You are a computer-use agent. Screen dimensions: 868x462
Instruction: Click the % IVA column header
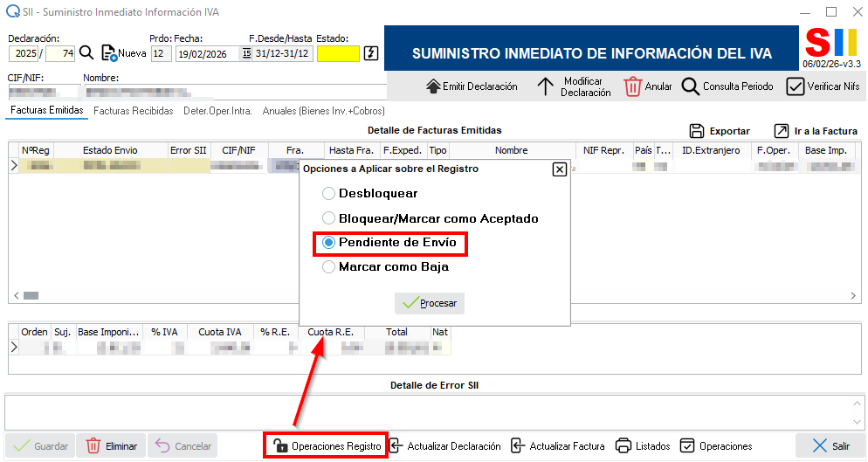[x=164, y=332]
